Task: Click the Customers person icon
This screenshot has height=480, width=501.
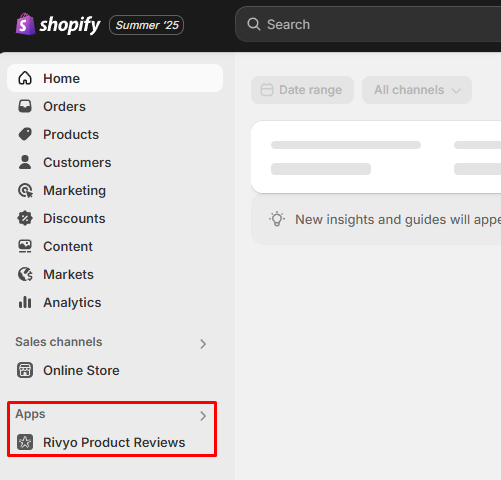Action: coord(25,162)
